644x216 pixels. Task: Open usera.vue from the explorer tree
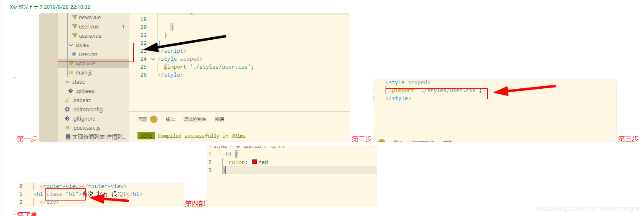click(x=90, y=36)
